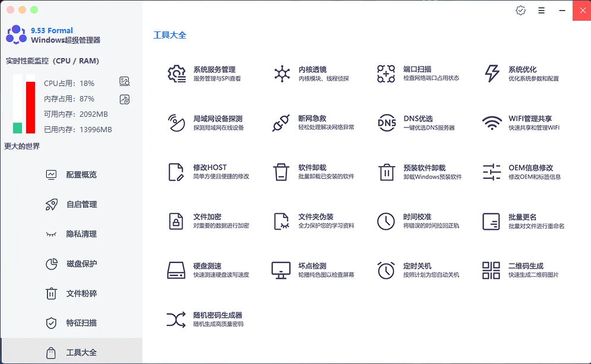The height and width of the screenshot is (364, 591).
Task: Click the OEM信息修改 sliders icon
Action: (492, 172)
